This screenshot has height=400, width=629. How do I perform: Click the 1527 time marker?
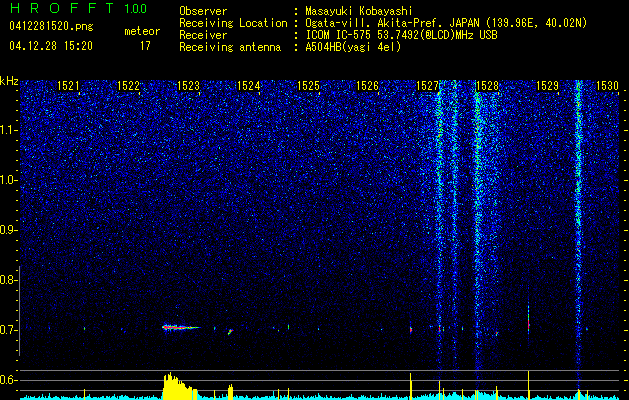(428, 85)
